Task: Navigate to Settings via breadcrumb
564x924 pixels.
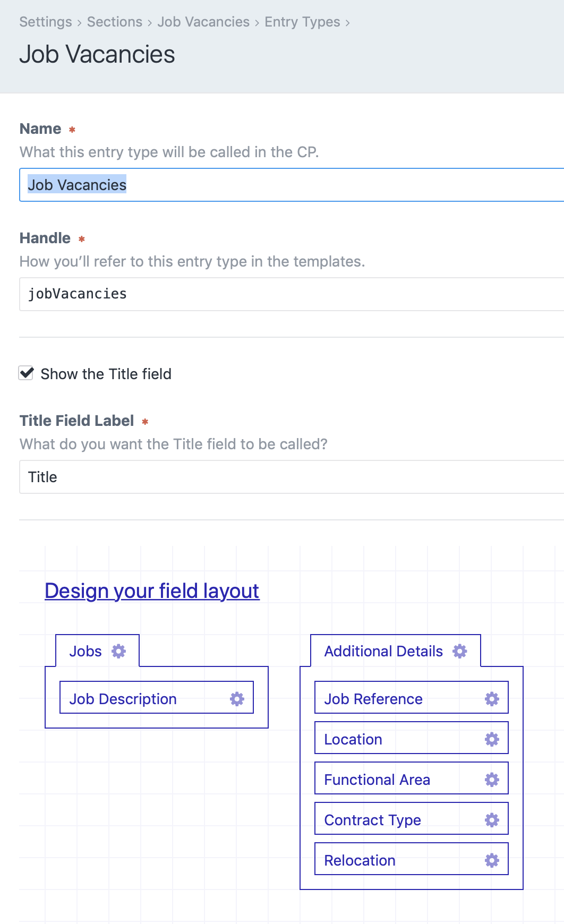Action: coord(46,22)
